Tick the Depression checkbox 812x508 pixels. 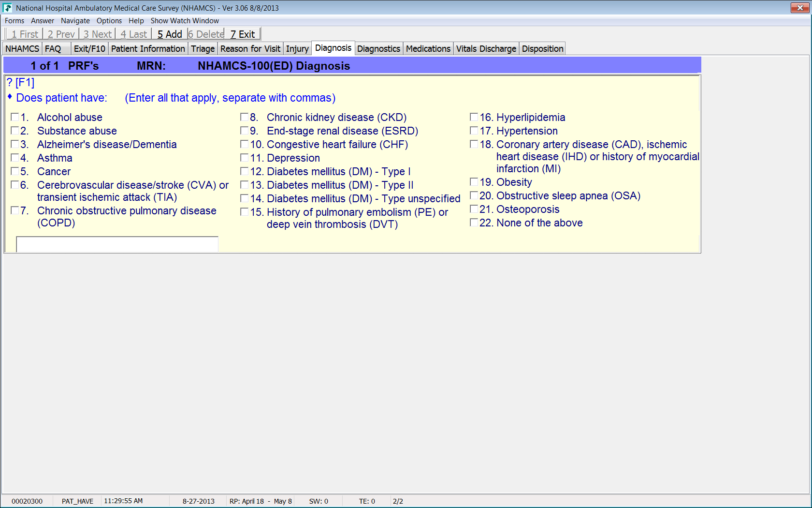point(245,158)
